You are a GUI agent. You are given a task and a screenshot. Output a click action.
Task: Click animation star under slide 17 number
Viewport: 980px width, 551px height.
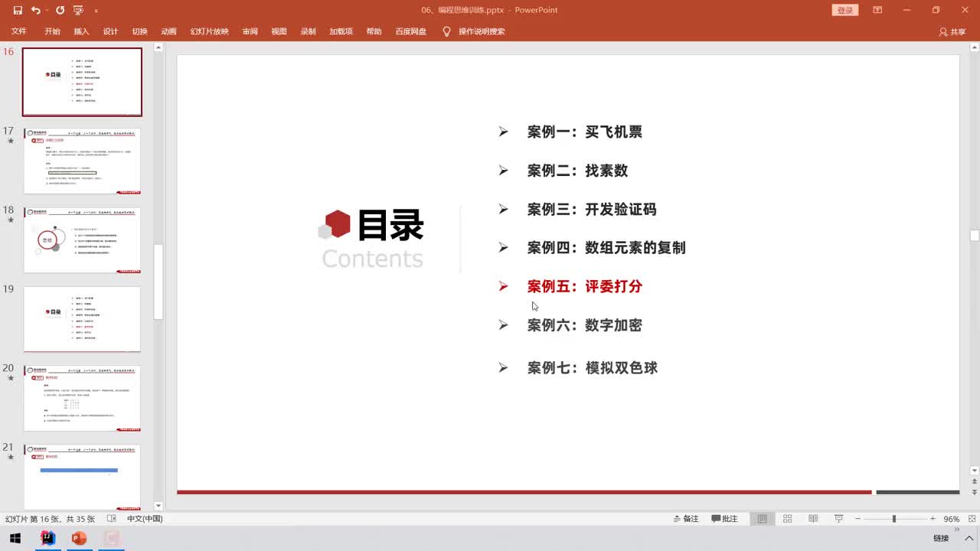coord(11,142)
